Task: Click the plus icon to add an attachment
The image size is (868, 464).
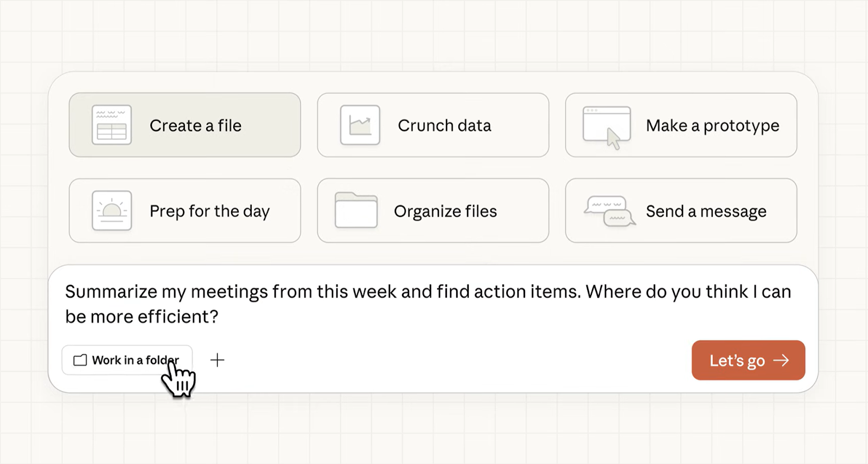Action: pyautogui.click(x=217, y=360)
